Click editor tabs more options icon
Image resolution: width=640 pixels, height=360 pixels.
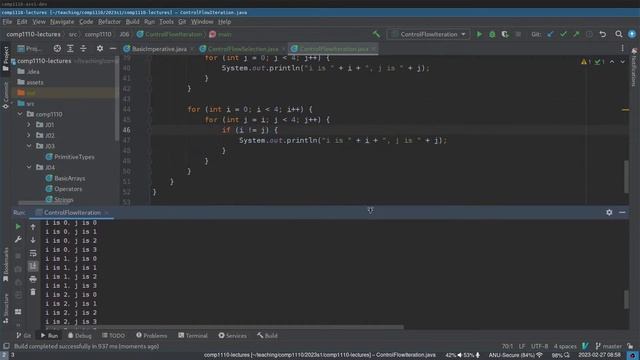[622, 49]
